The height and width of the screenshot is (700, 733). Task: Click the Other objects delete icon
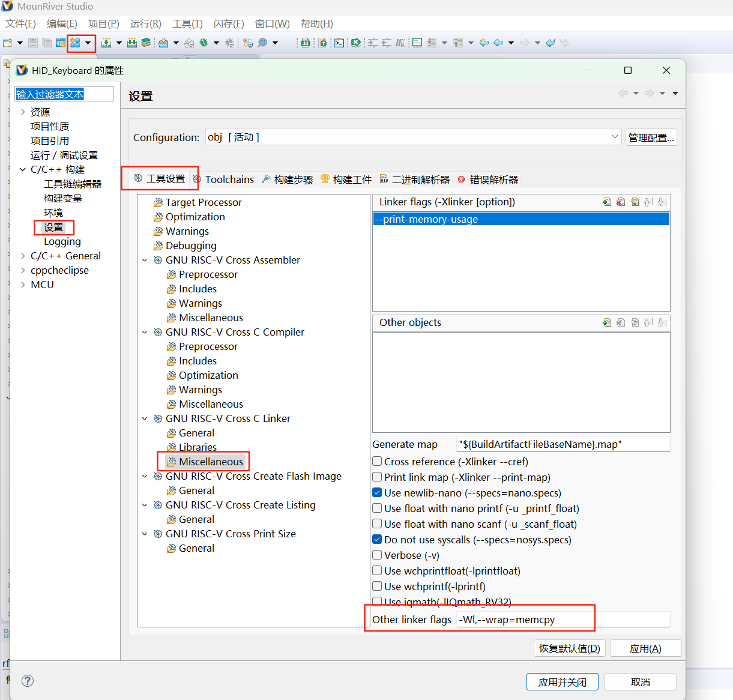pos(621,322)
